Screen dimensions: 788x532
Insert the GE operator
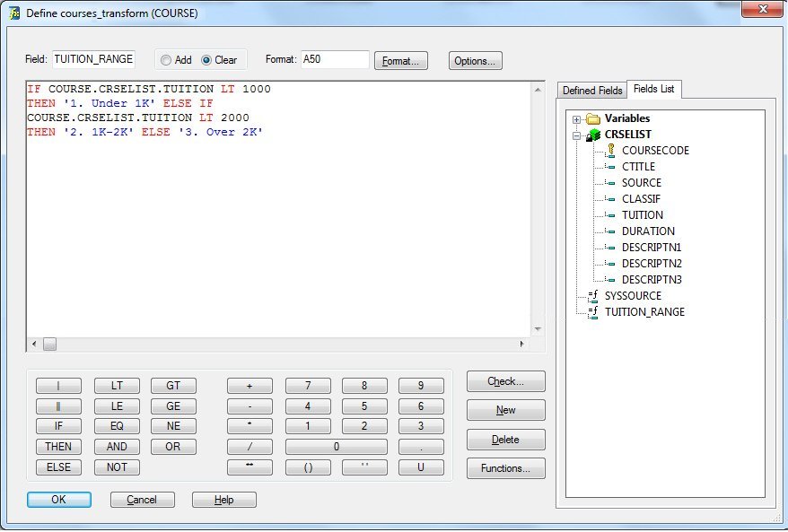point(173,406)
